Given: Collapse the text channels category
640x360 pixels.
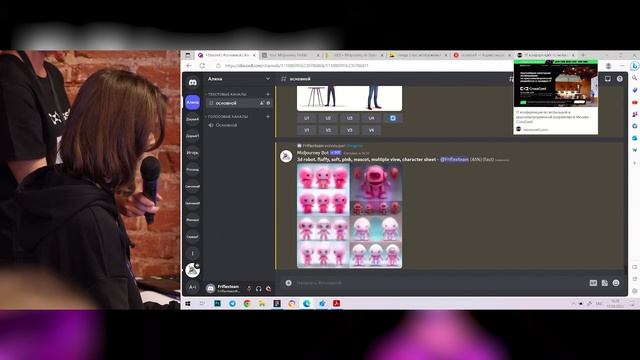Looking at the screenshot, I should (227, 94).
